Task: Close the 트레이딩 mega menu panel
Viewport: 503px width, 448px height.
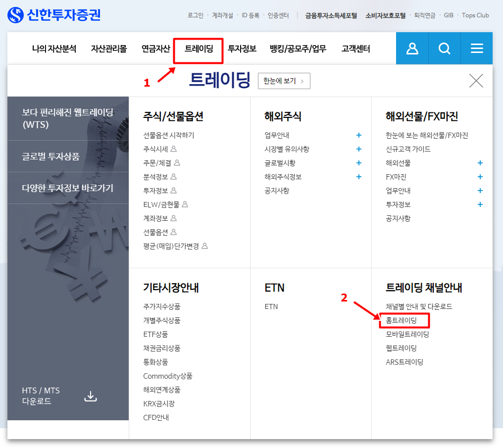Action: (476, 81)
